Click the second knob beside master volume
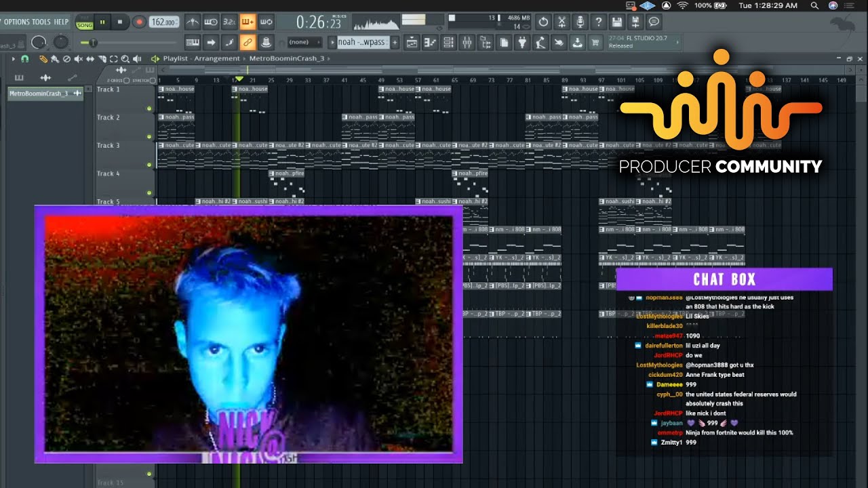Image resolution: width=868 pixels, height=488 pixels. (x=61, y=42)
